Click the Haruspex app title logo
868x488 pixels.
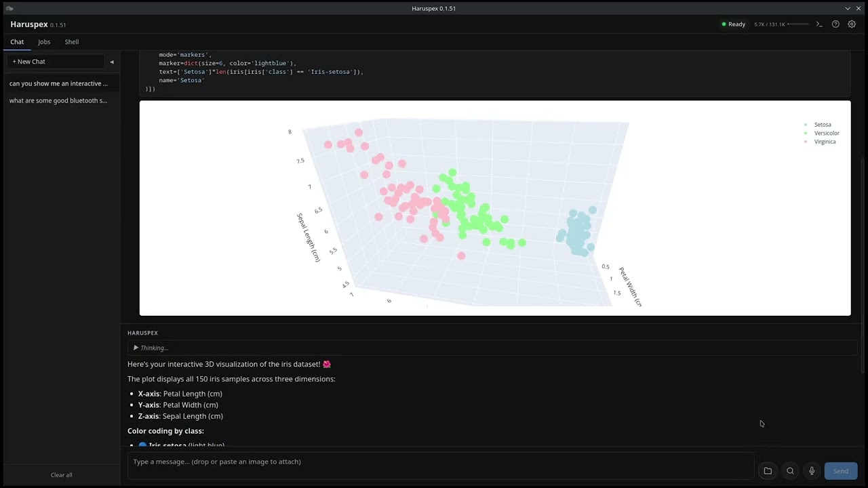click(x=29, y=24)
